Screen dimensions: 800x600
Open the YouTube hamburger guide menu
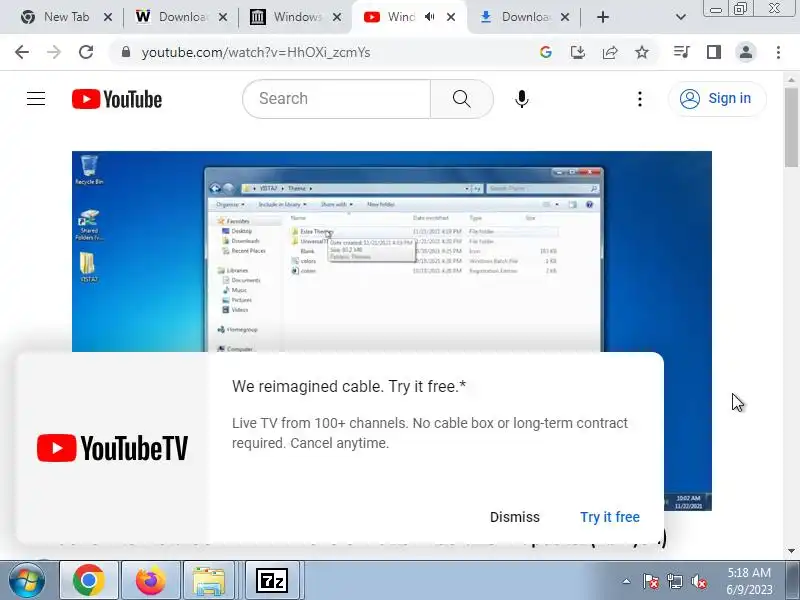coord(36,98)
